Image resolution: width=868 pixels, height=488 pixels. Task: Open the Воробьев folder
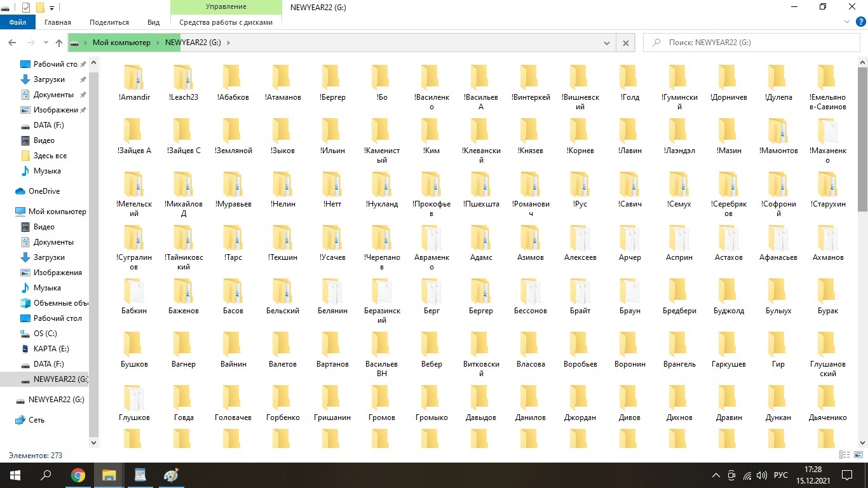580,349
